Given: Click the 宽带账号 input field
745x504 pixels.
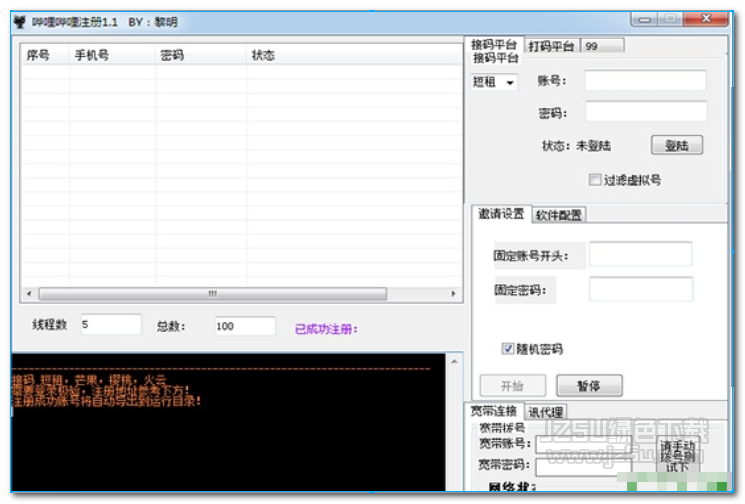Looking at the screenshot, I should tap(583, 444).
